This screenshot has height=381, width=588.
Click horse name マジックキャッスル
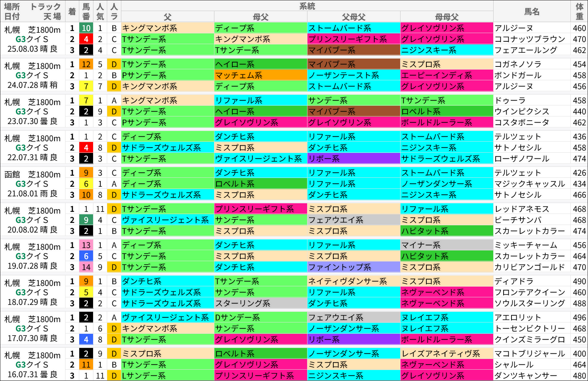click(x=530, y=184)
